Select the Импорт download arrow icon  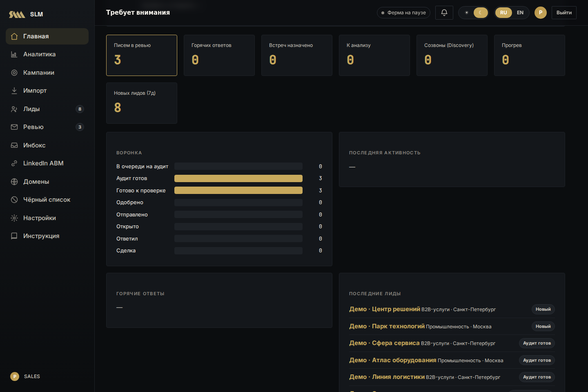tap(14, 91)
